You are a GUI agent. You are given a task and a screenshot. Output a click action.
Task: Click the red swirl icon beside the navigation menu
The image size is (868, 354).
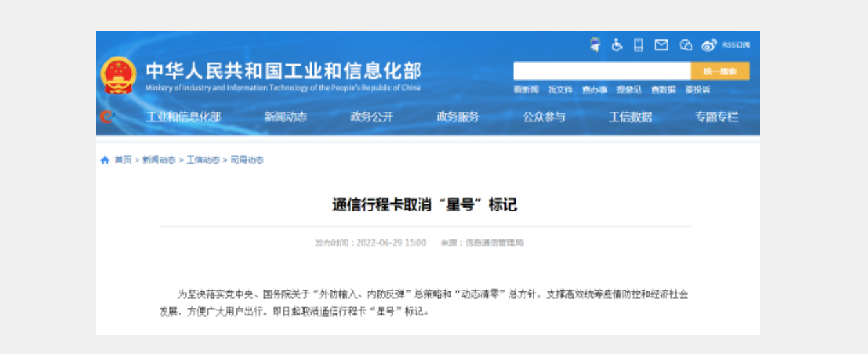[x=107, y=117]
